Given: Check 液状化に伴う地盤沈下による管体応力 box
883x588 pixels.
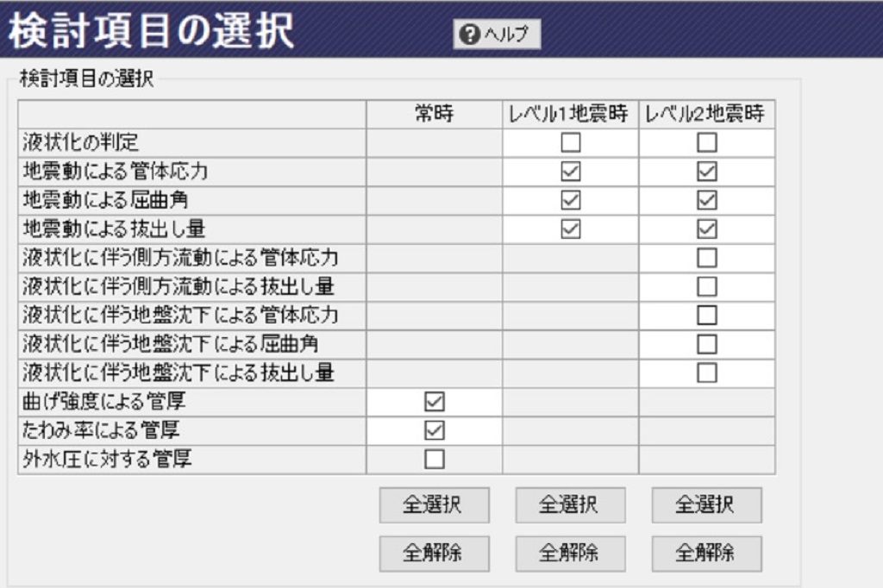Looking at the screenshot, I should coord(707,316).
